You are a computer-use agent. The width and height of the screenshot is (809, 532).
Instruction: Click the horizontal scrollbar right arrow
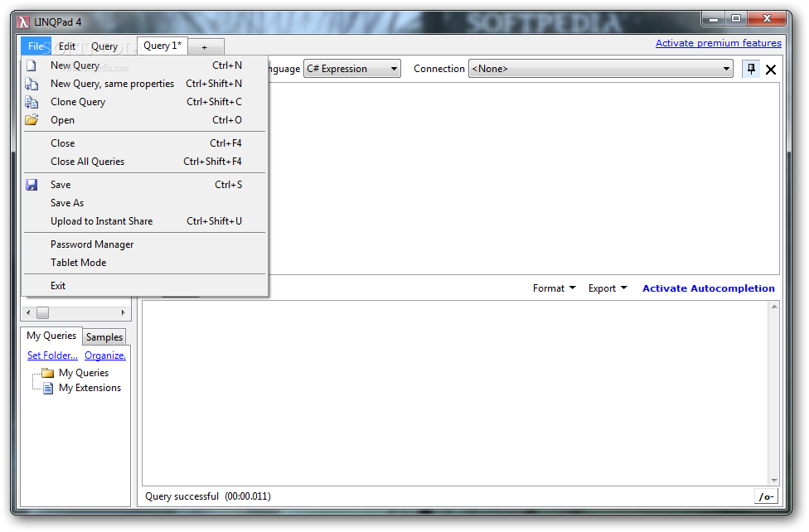[x=123, y=312]
